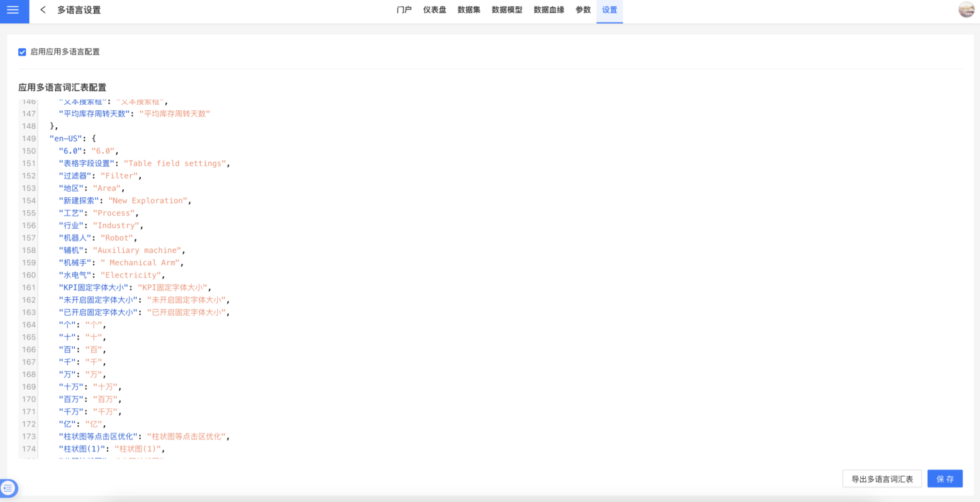980x502 pixels.
Task: Click the "千万" key on line 171
Action: point(71,412)
